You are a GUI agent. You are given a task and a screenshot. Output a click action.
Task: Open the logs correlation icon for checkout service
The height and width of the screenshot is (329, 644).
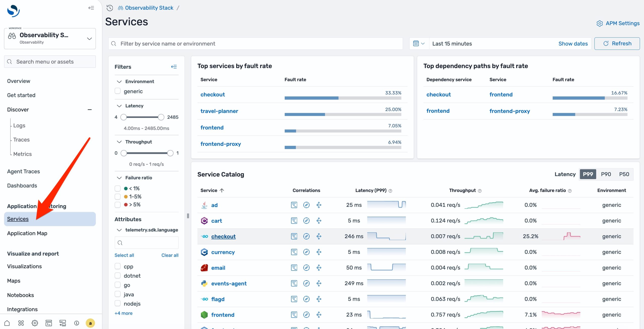[x=294, y=236]
